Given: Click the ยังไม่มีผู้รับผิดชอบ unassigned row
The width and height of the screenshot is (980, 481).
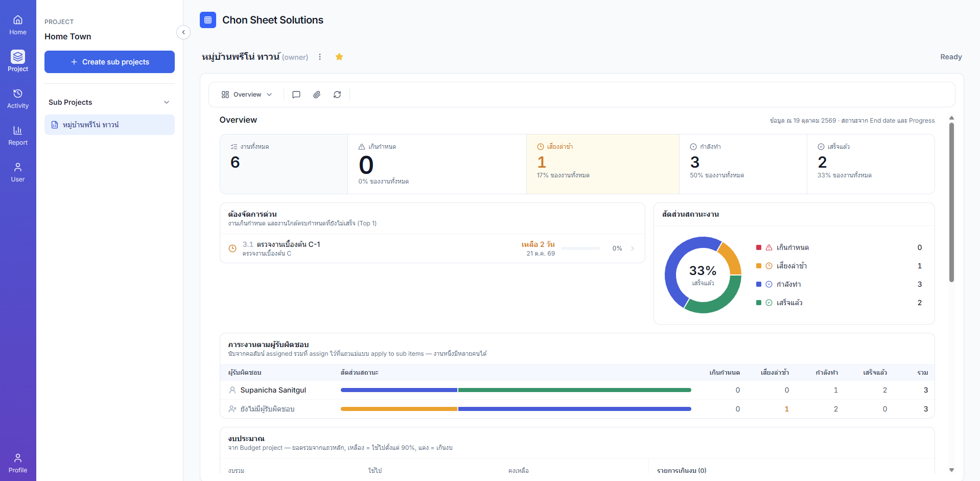Looking at the screenshot, I should (x=577, y=409).
